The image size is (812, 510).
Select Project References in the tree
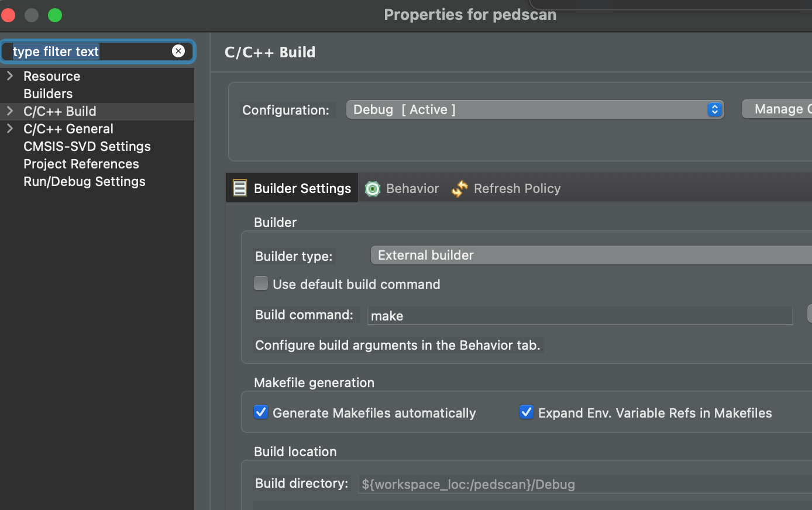coord(81,164)
